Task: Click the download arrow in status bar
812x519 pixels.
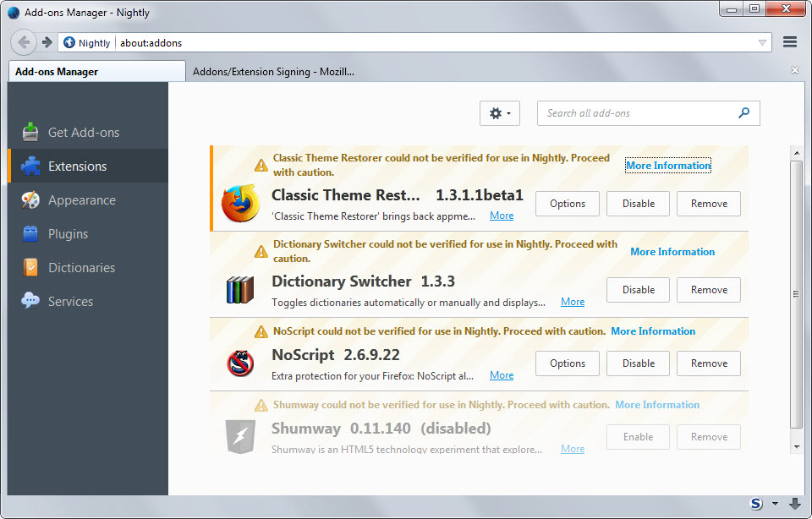Action: 794,504
